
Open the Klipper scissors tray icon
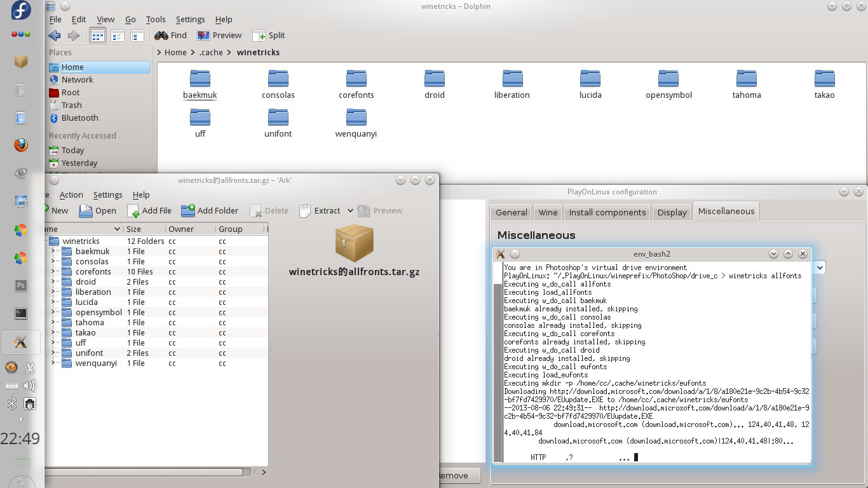pos(30,368)
